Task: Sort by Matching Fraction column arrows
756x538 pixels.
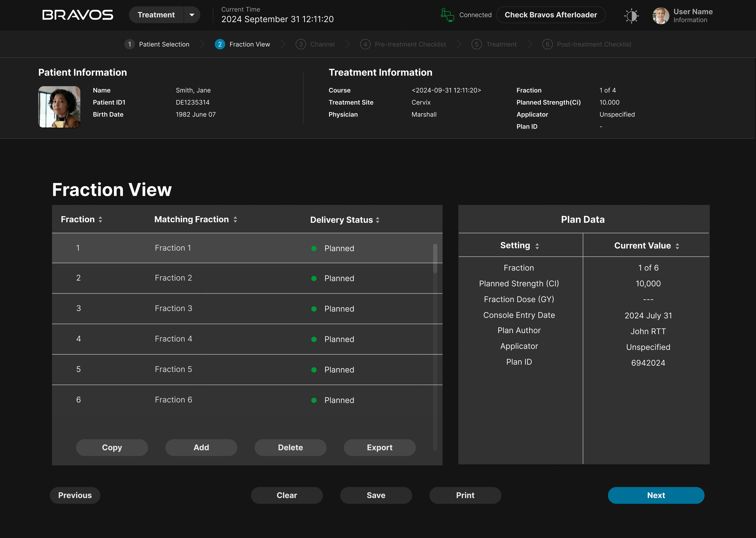Action: click(x=235, y=219)
